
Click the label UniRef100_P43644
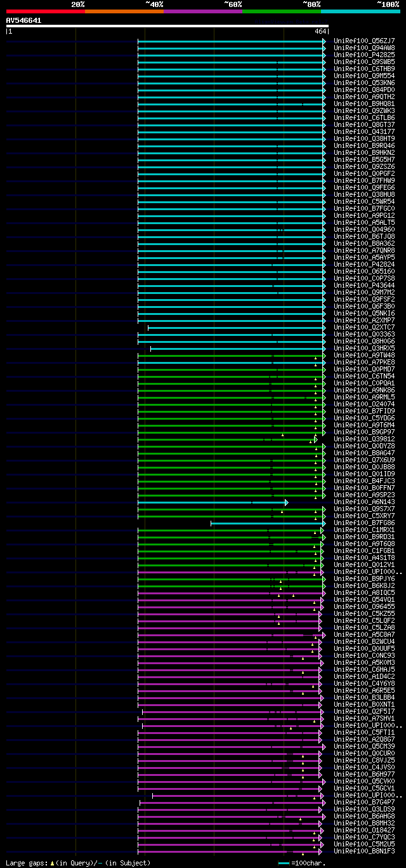364,285
